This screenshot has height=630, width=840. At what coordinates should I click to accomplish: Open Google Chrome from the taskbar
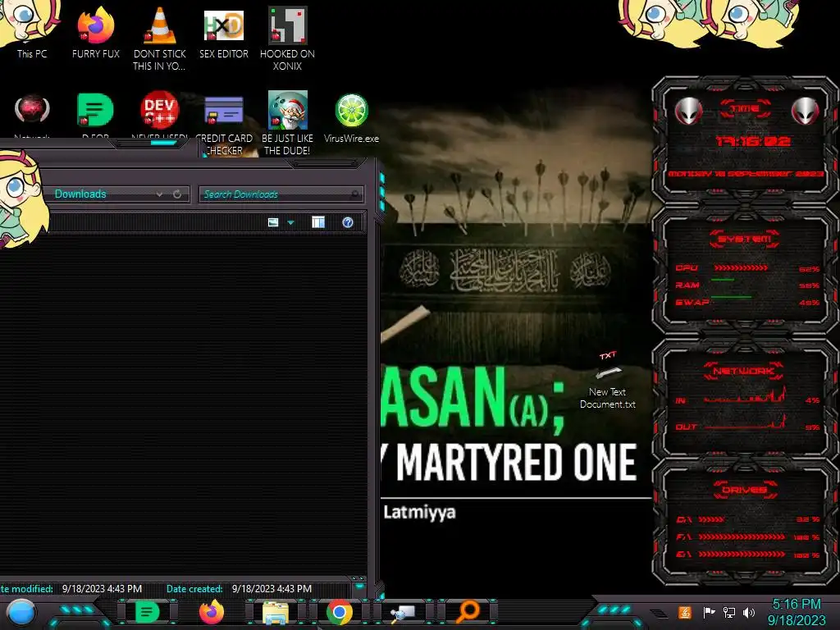point(340,612)
